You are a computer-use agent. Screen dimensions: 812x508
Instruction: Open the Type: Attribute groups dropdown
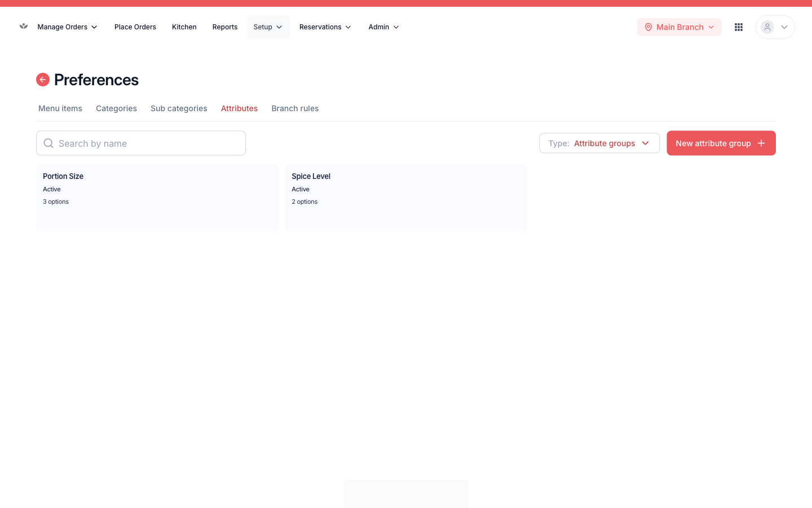[x=599, y=143]
